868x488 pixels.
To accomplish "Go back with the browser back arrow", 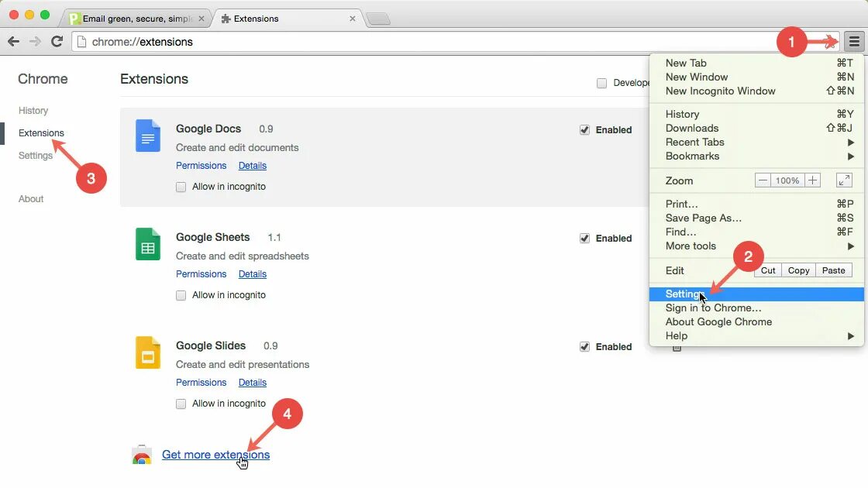I will pos(14,42).
